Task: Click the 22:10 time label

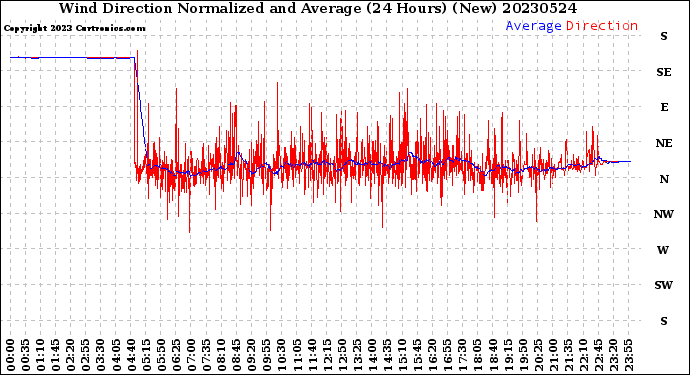Action: (x=584, y=355)
